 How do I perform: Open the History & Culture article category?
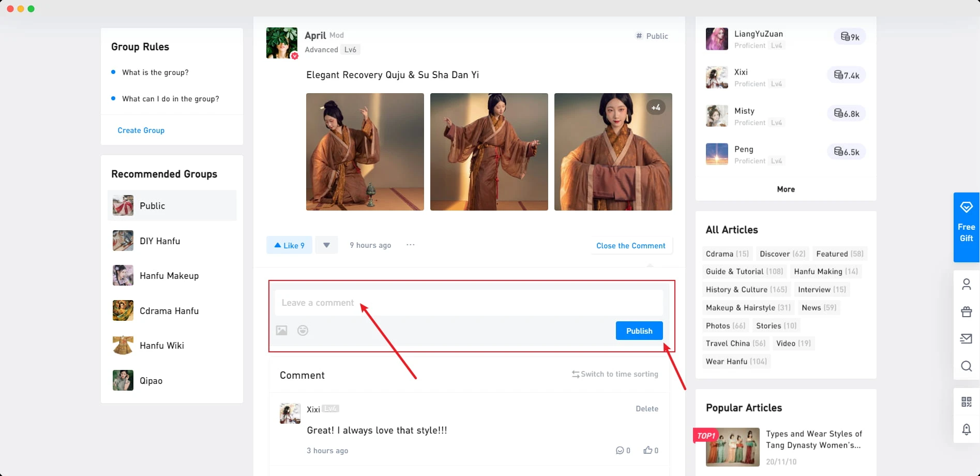[x=746, y=290]
